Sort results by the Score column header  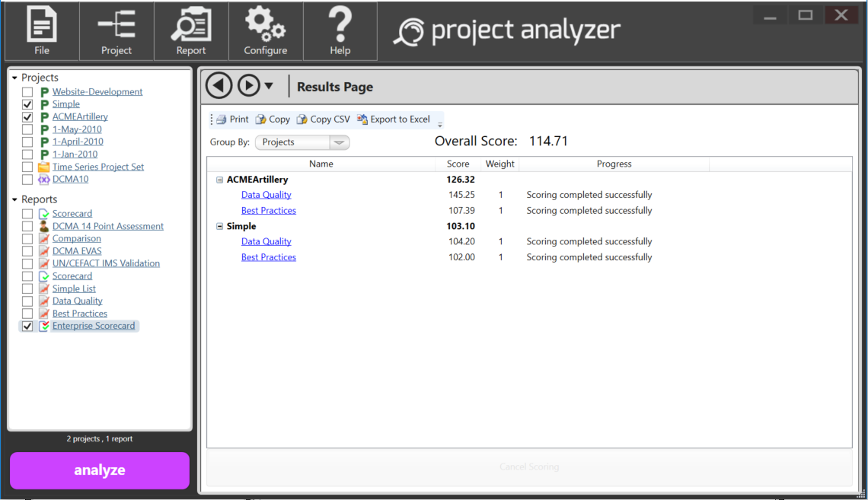[458, 164]
